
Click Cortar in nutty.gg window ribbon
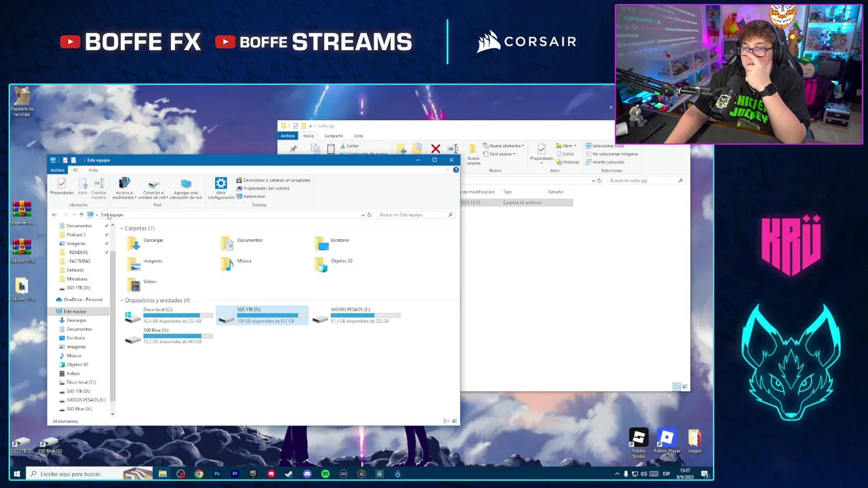click(x=350, y=146)
